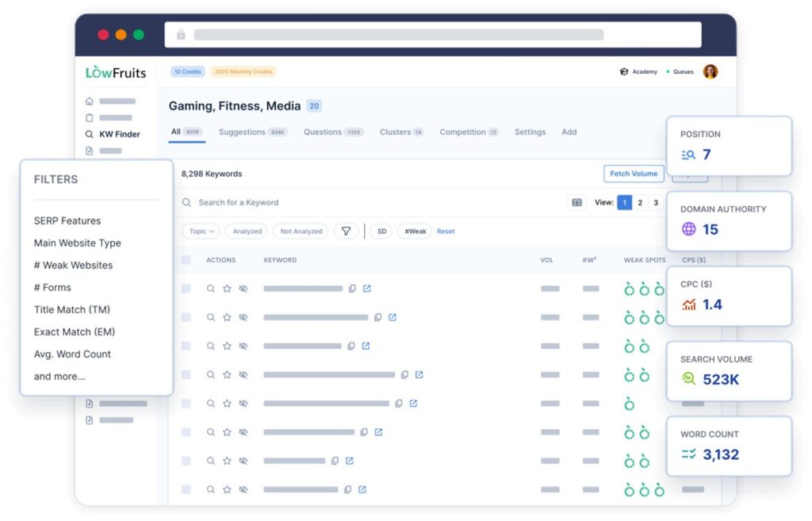Open the Queues link
The width and height of the screenshot is (812, 521).
click(680, 71)
